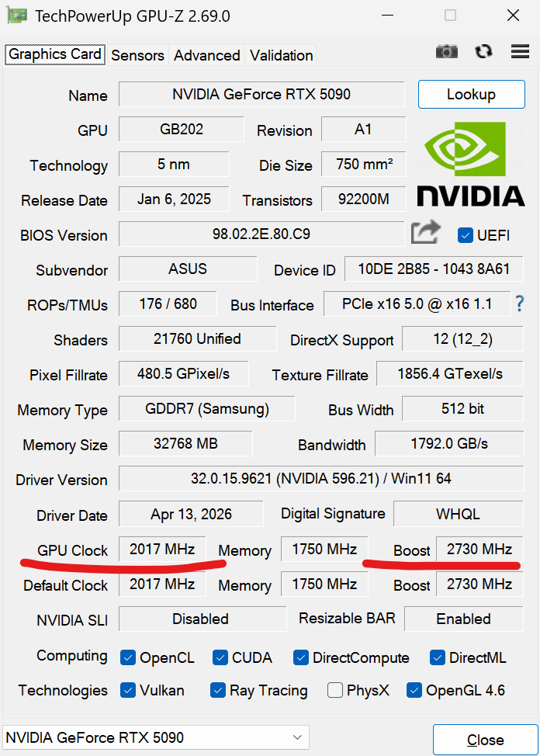Click the BIOS share/export arrow icon
This screenshot has height=756, width=540.
pos(425,232)
